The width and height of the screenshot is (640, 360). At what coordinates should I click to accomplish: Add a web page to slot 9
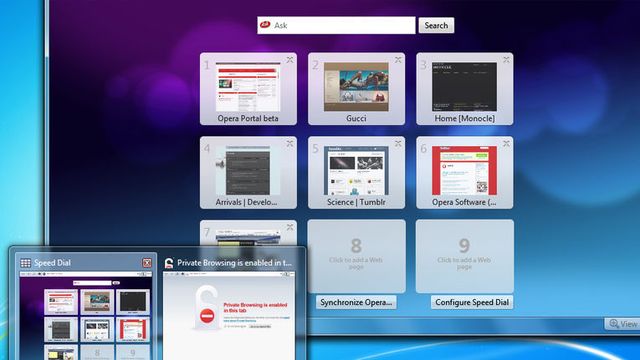[464, 256]
